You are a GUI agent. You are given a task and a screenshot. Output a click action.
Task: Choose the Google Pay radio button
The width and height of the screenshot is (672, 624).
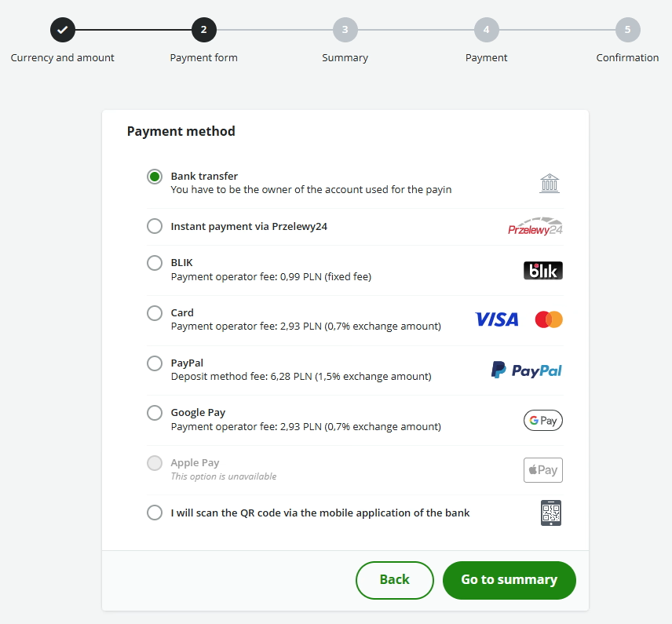point(155,413)
